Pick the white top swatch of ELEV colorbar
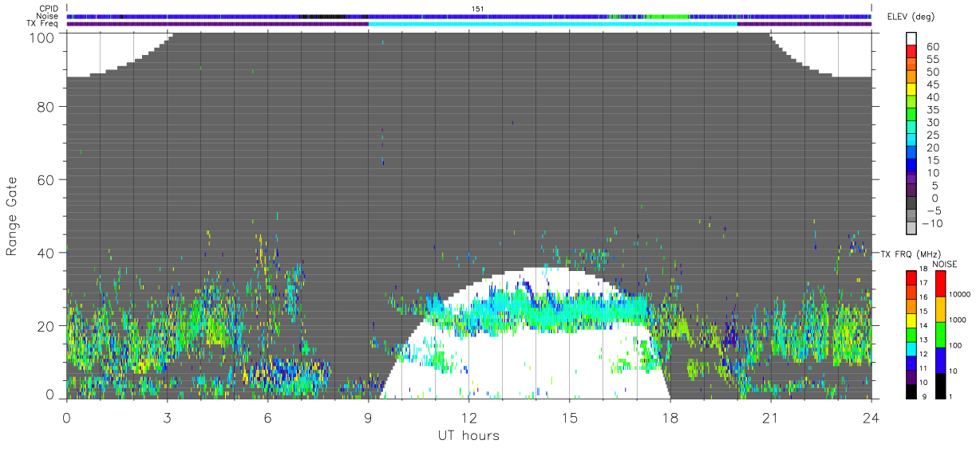980x452 pixels. point(912,39)
